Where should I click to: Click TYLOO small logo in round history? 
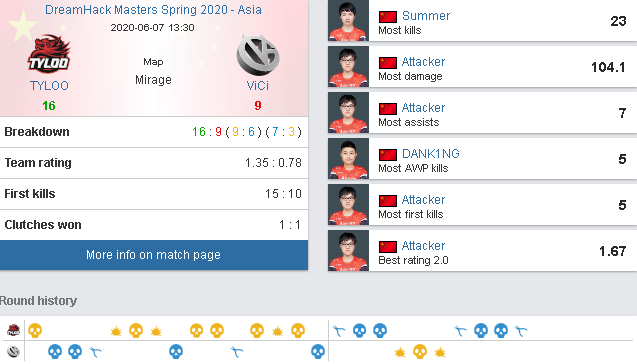[x=13, y=330]
